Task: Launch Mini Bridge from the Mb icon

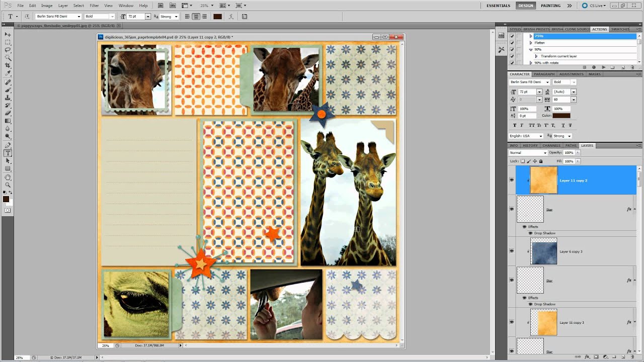Action: (x=174, y=6)
